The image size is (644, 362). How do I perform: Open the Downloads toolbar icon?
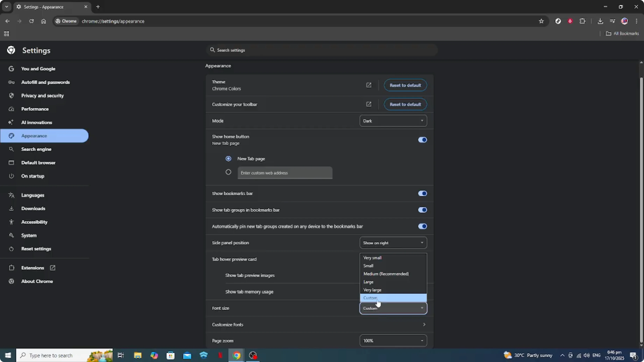pyautogui.click(x=600, y=21)
